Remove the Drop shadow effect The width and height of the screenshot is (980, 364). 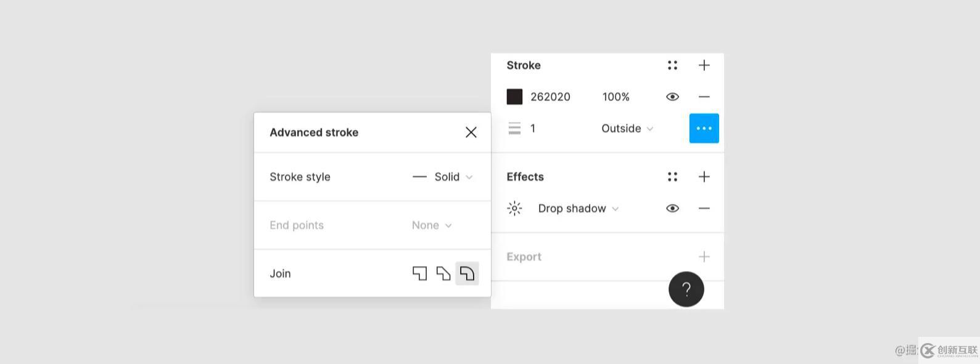(704, 208)
